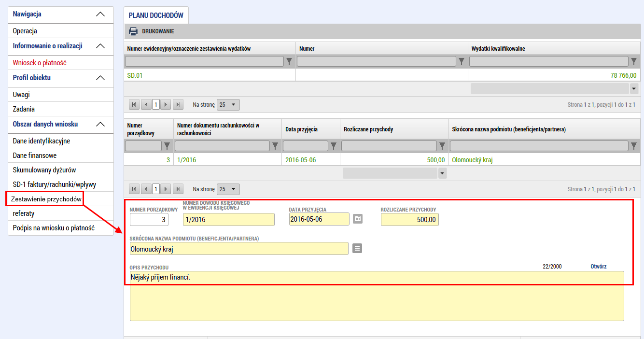Collapse the Profil obiektu section

pos(100,78)
